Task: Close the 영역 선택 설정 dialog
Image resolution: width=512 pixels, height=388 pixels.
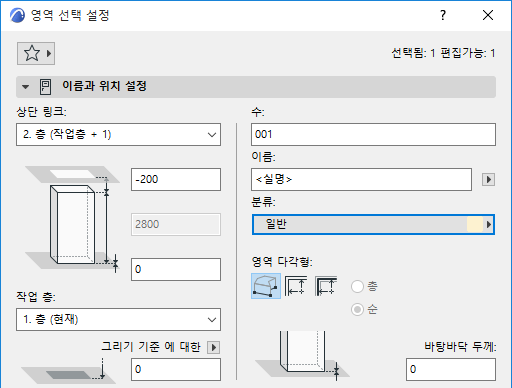Action: point(488,15)
